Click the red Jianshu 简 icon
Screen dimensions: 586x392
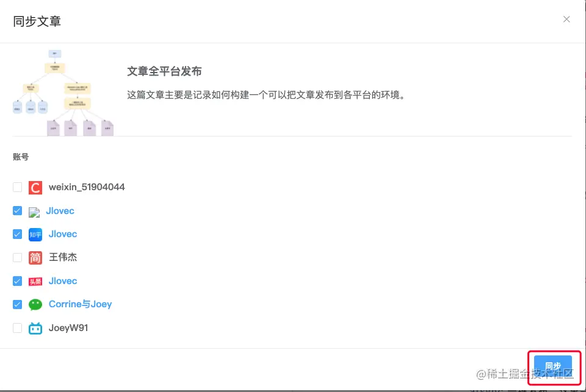coord(35,258)
